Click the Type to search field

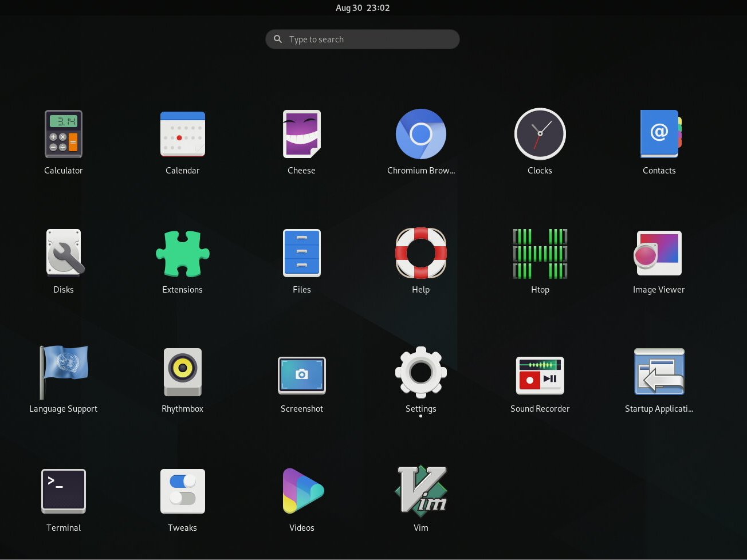pyautogui.click(x=363, y=39)
